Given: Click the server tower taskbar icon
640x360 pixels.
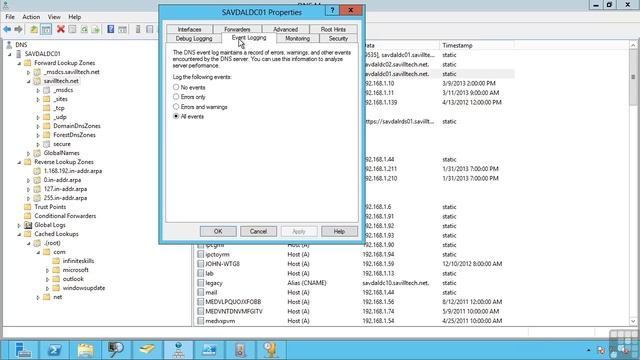Looking at the screenshot, I should coord(240,350).
